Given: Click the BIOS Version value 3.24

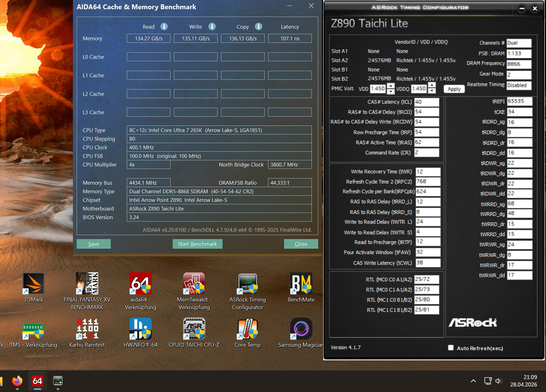Looking at the screenshot, I should [219, 217].
